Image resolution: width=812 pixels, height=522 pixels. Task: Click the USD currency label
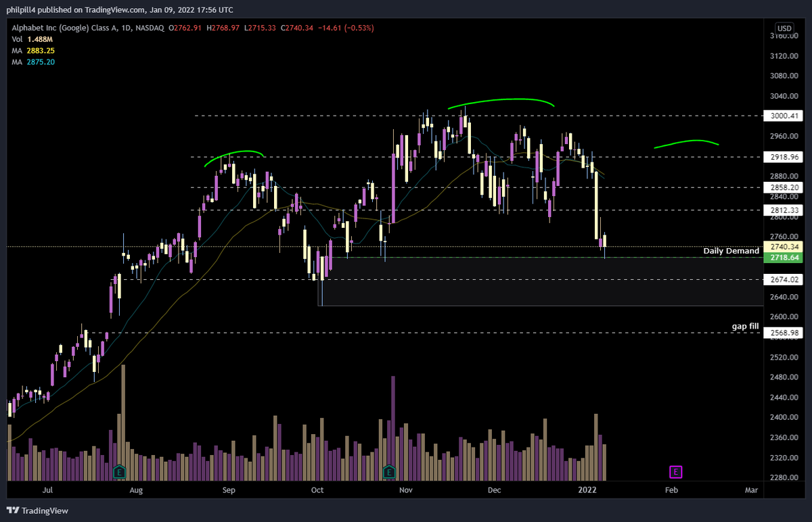(x=784, y=28)
